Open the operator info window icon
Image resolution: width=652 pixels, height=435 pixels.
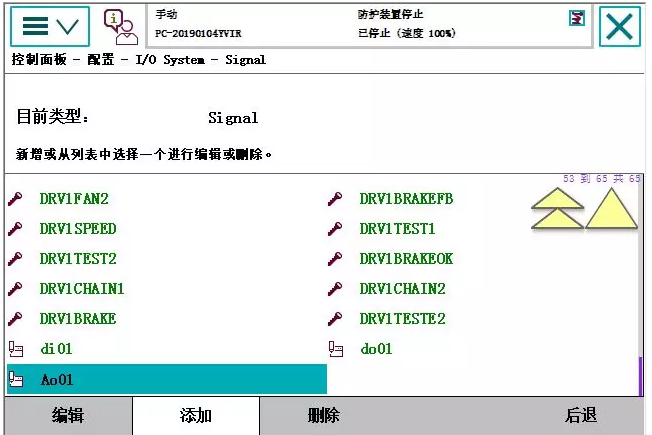pos(121,27)
